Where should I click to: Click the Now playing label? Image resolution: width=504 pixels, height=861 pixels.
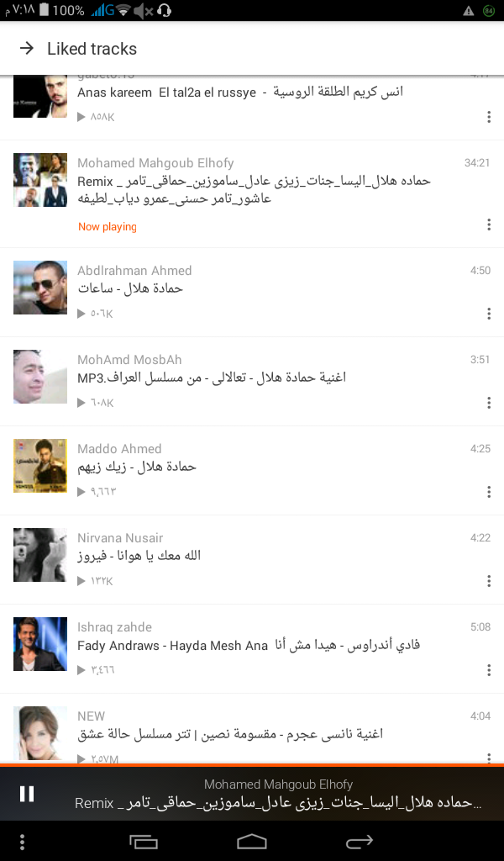[108, 226]
